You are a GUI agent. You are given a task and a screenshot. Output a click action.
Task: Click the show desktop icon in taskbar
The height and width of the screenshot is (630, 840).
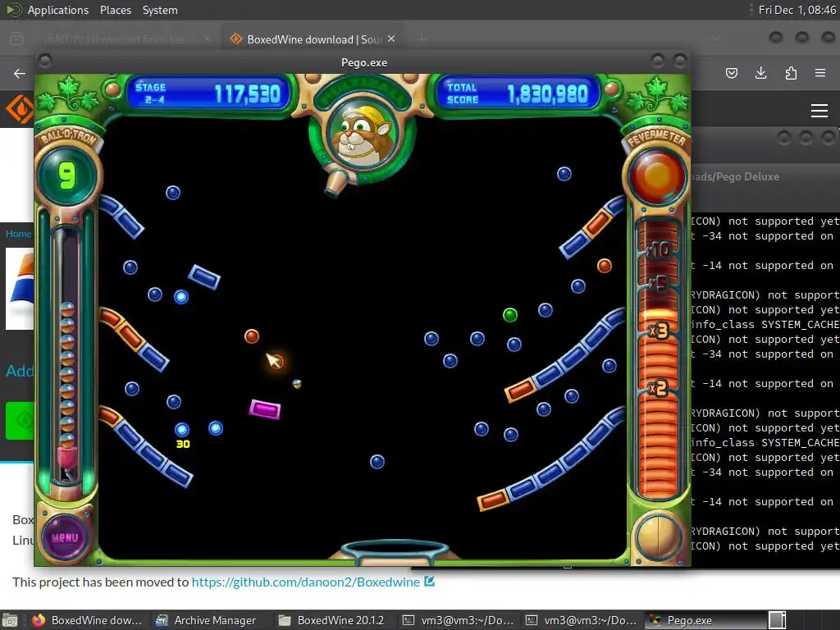pos(10,620)
